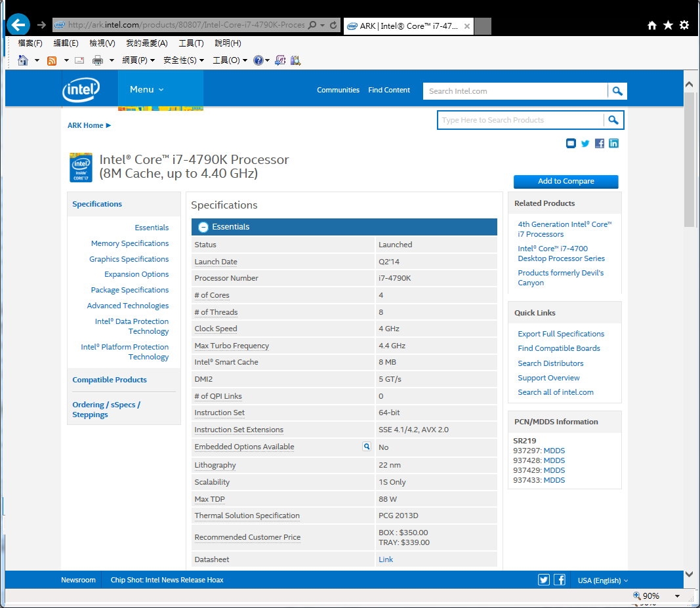Open the 網頁(P) dropdown
Screen dimensions: 700x608
tap(138, 60)
